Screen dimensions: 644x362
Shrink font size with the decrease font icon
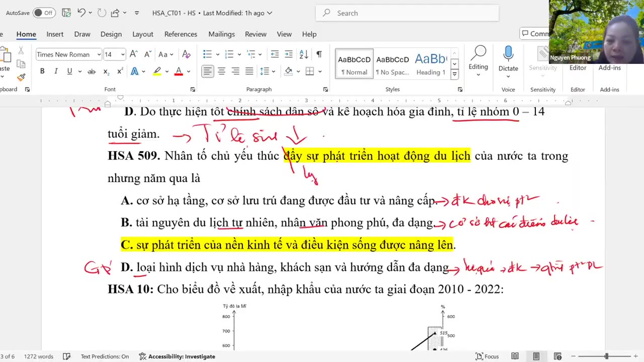pyautogui.click(x=147, y=54)
